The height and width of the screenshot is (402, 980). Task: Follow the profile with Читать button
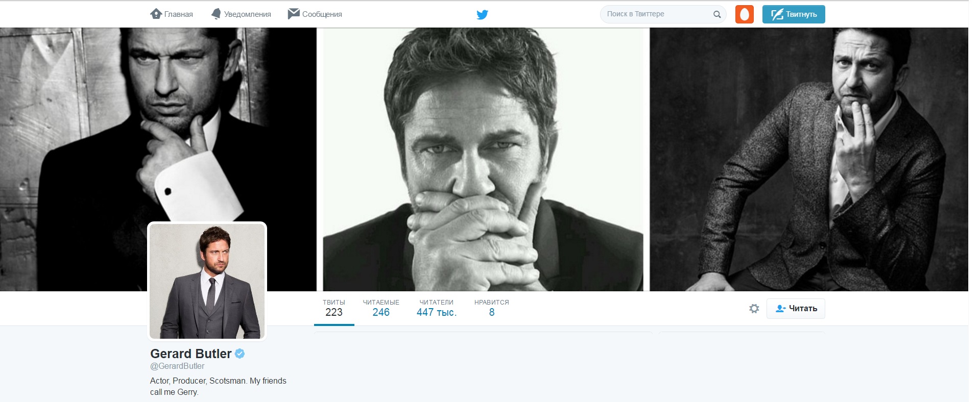coord(796,309)
